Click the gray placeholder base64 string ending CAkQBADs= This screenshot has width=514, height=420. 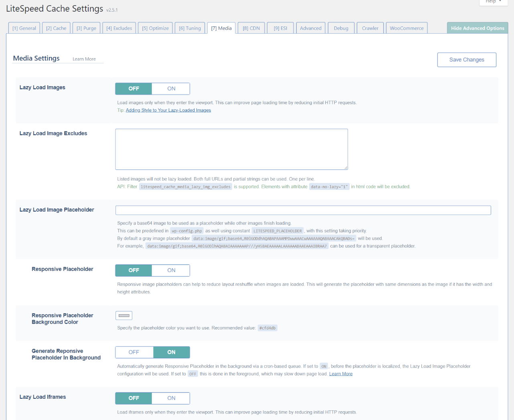pos(274,238)
